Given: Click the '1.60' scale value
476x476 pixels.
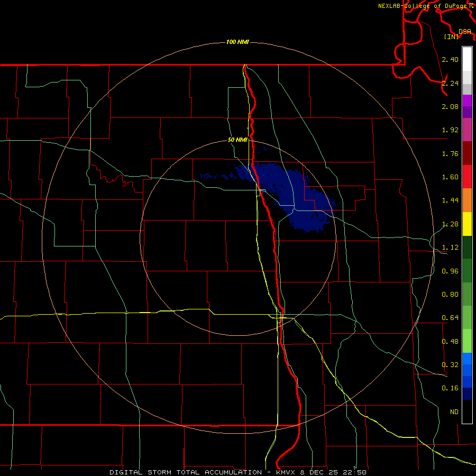Looking at the screenshot, I should [450, 177].
